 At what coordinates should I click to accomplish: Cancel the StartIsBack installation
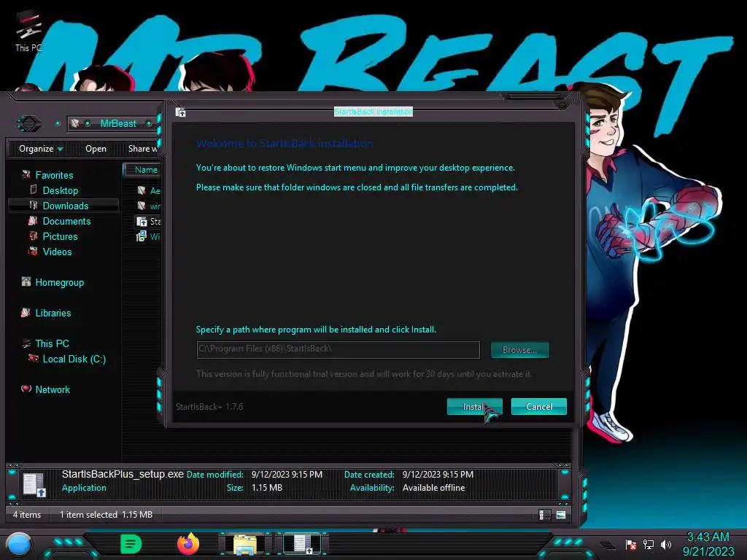coord(539,407)
